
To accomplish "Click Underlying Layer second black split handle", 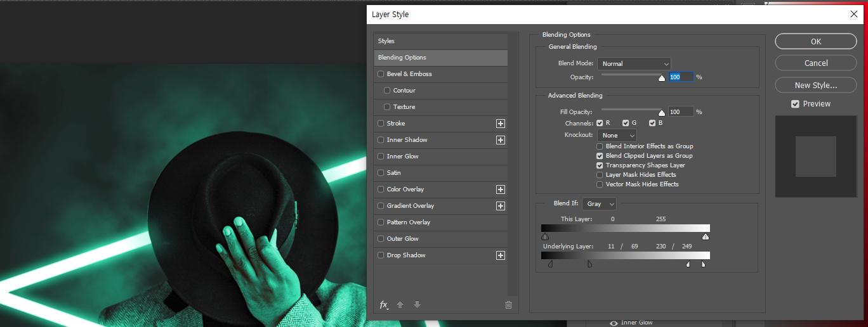I will (589, 264).
